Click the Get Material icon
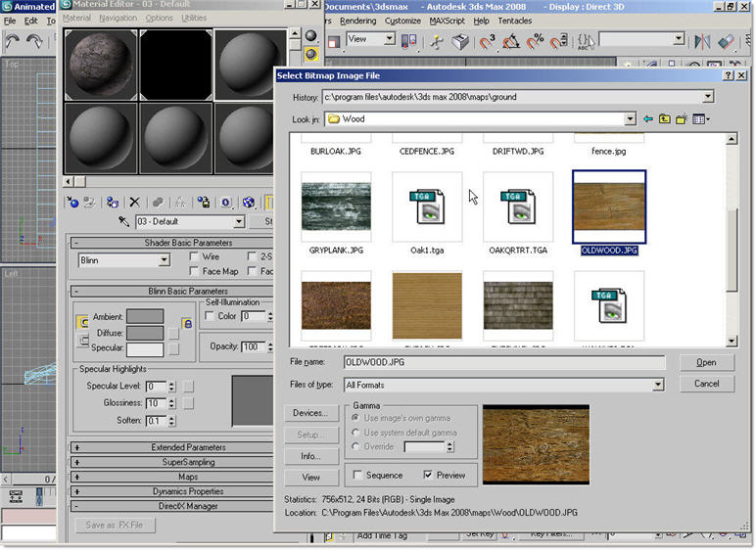The height and width of the screenshot is (550, 756). pos(72,202)
